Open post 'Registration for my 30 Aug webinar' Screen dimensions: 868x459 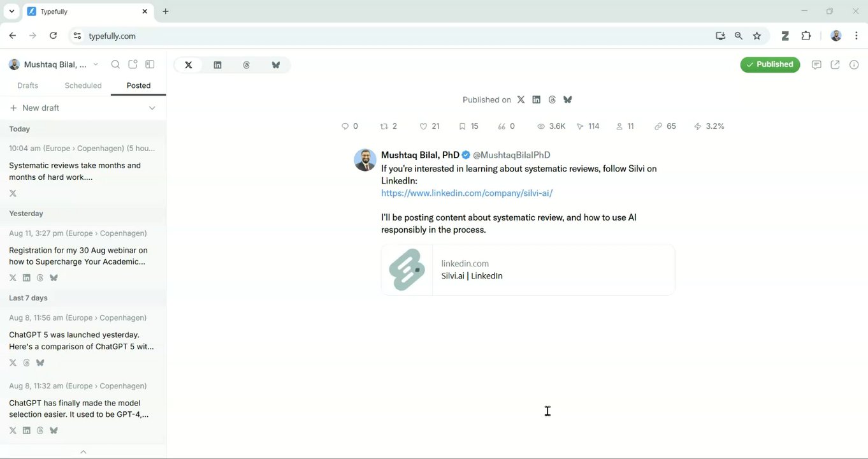[83, 256]
